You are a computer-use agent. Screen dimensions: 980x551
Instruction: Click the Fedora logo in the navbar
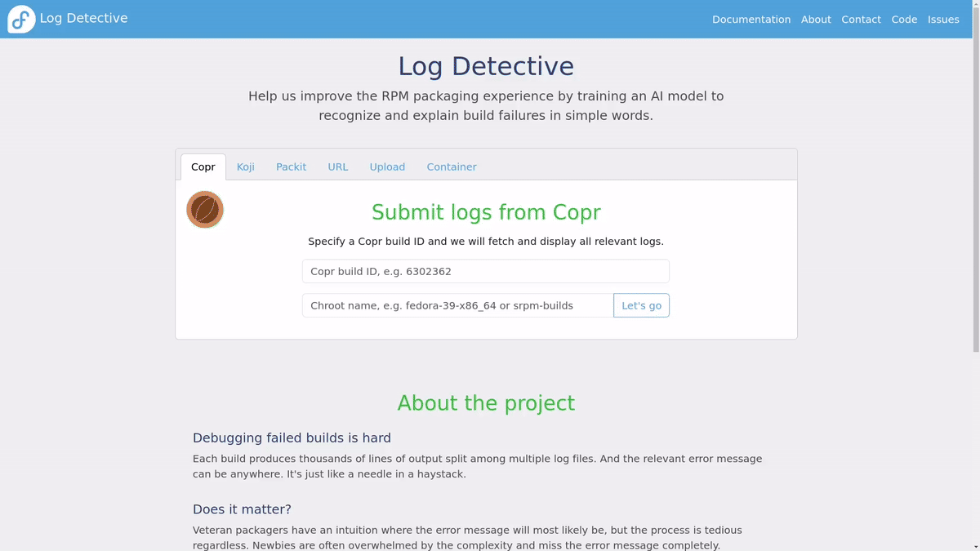pos(21,19)
